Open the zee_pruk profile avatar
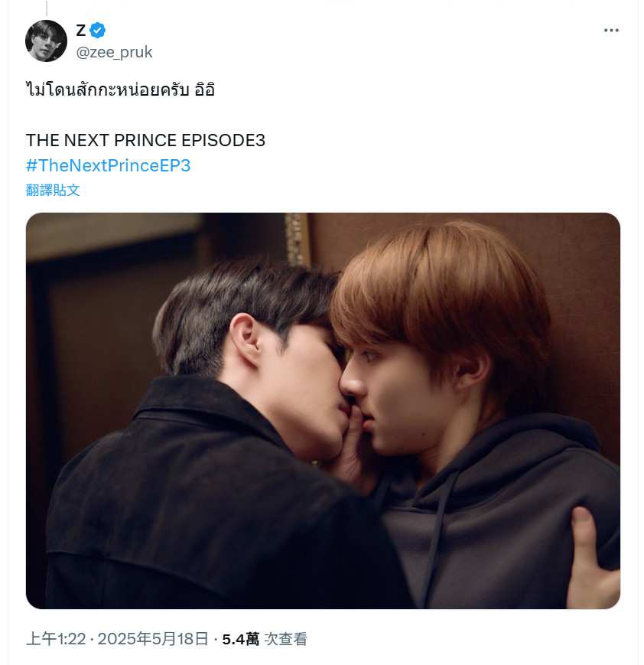Screen dimensions: 644x665 46,41
